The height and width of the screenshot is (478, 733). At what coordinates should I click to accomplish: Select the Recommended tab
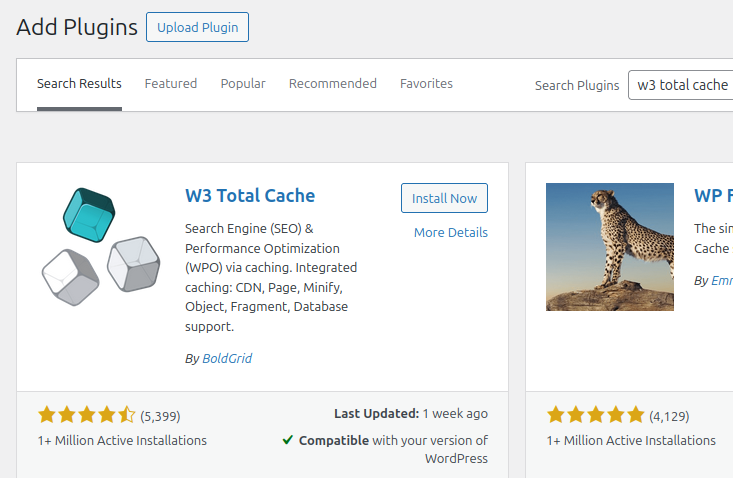pos(332,84)
